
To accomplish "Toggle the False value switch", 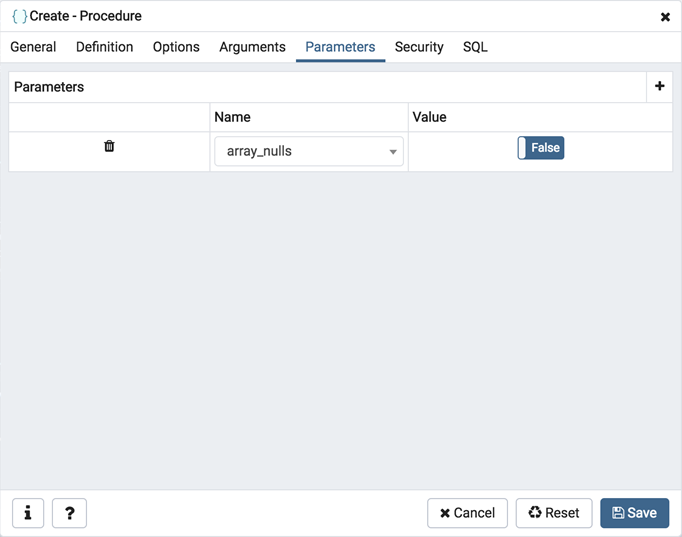I will pos(541,148).
